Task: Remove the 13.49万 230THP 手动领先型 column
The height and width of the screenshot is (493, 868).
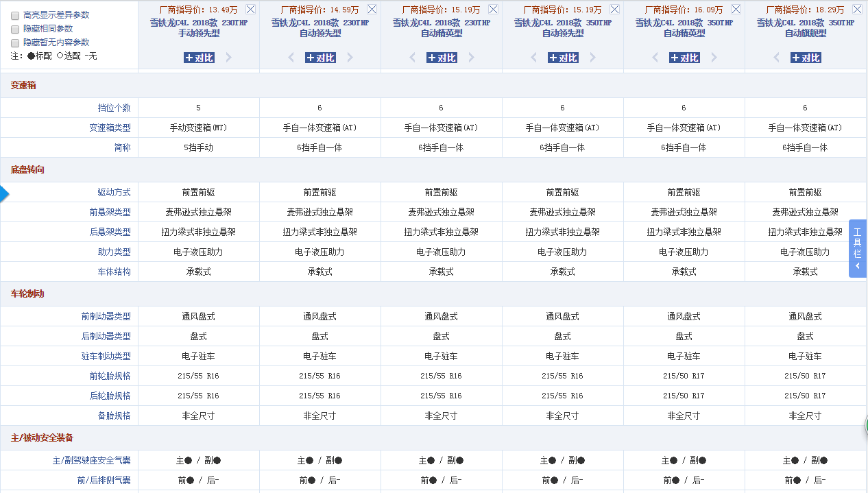Action: tap(250, 9)
